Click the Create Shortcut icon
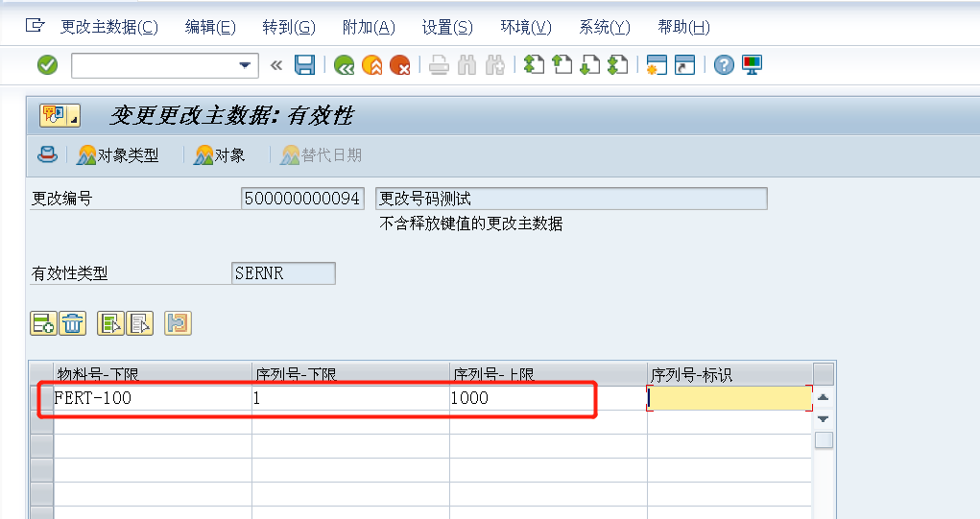Screen dimensions: 980x519 [x=685, y=65]
